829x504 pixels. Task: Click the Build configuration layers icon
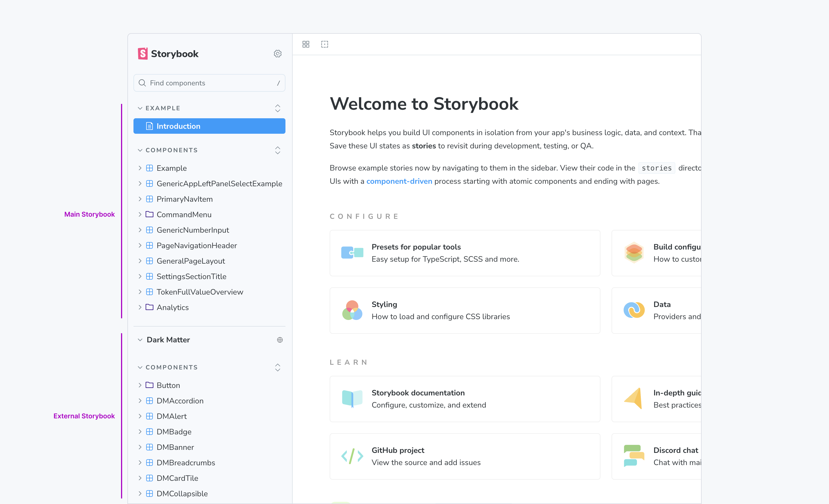coord(634,253)
